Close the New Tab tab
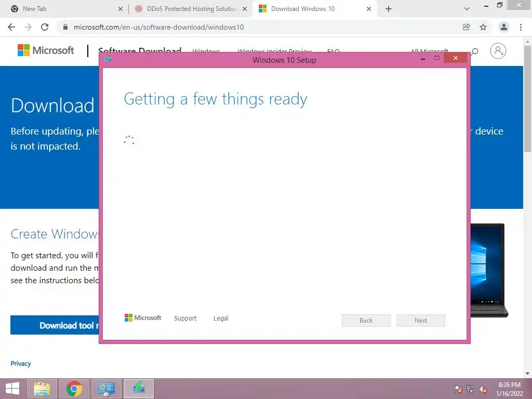 [x=121, y=9]
